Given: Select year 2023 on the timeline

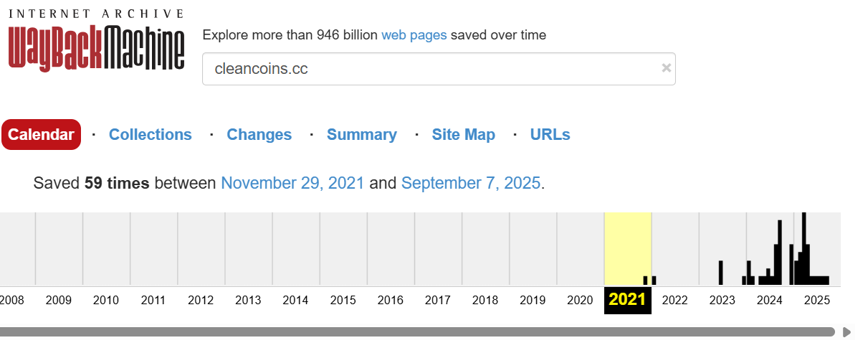Looking at the screenshot, I should tap(722, 300).
